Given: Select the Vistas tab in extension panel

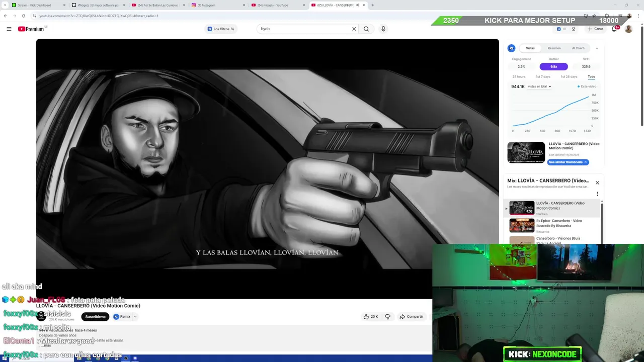Looking at the screenshot, I should tap(530, 48).
